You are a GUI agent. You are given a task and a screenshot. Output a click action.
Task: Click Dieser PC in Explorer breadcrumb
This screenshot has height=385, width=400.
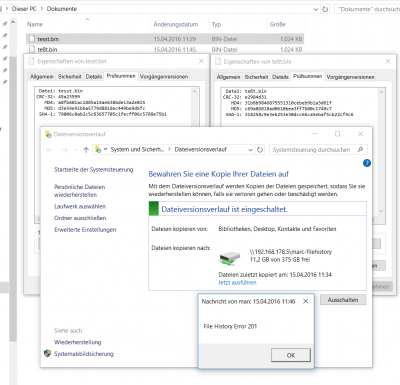(x=24, y=9)
